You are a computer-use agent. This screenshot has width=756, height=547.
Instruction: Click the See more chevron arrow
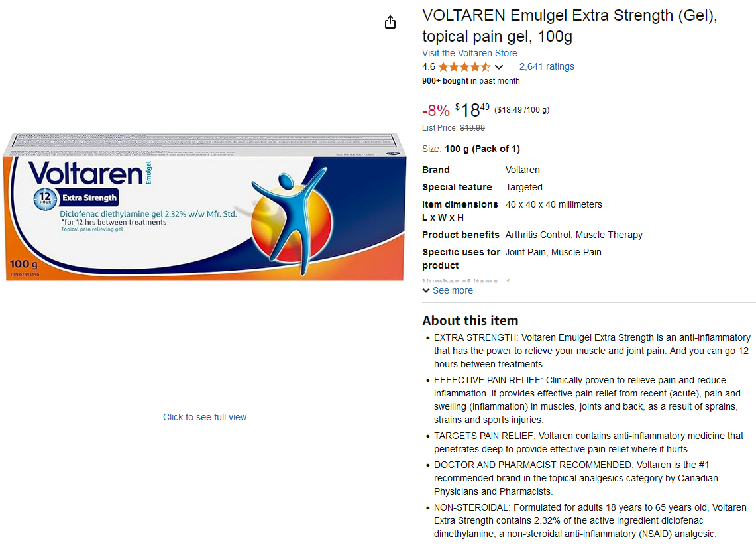click(x=426, y=290)
